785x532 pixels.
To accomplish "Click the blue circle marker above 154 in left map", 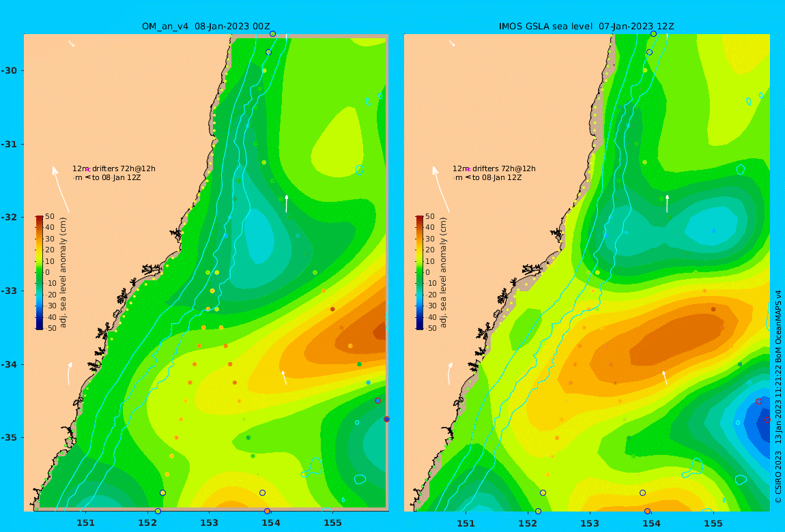I will coord(262,492).
